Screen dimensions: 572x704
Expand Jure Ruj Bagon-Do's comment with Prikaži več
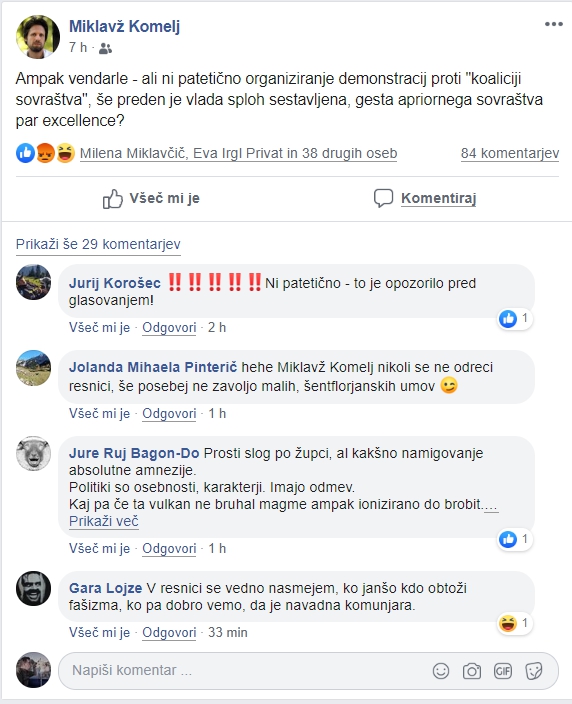tap(104, 521)
